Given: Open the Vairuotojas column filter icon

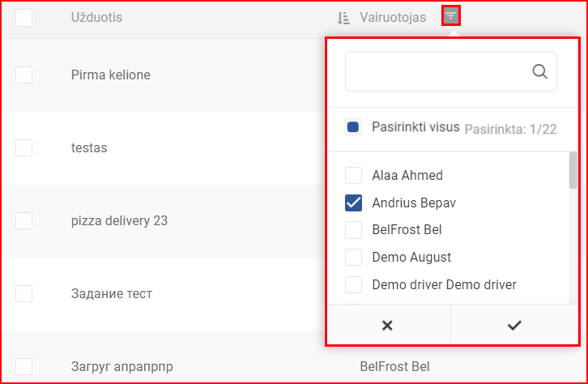Looking at the screenshot, I should coord(451,16).
